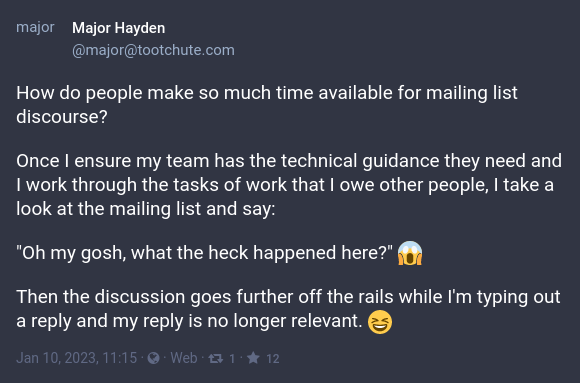Viewport: 580px width, 383px height.
Task: Click the 'Then the discussion goes further' line
Action: pyautogui.click(x=288, y=297)
